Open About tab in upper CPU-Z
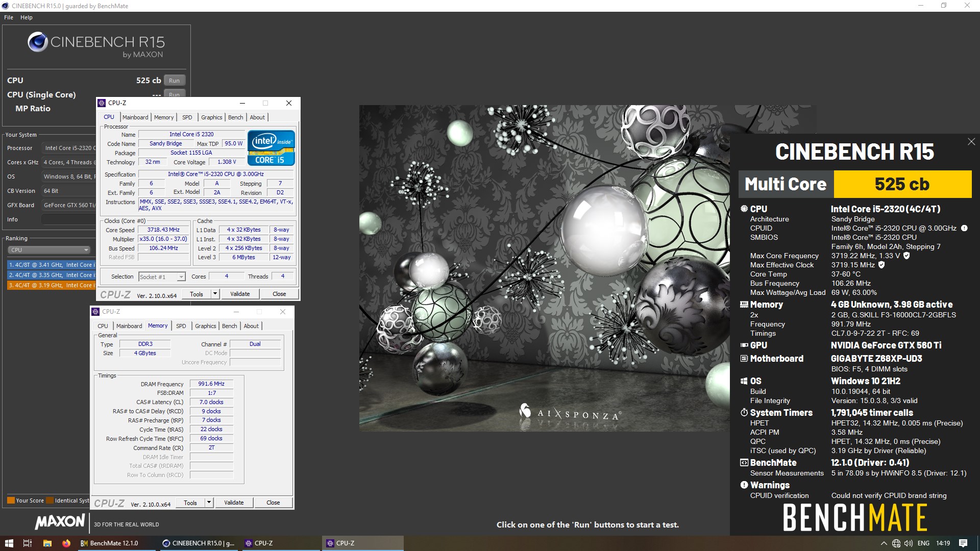 pyautogui.click(x=257, y=117)
